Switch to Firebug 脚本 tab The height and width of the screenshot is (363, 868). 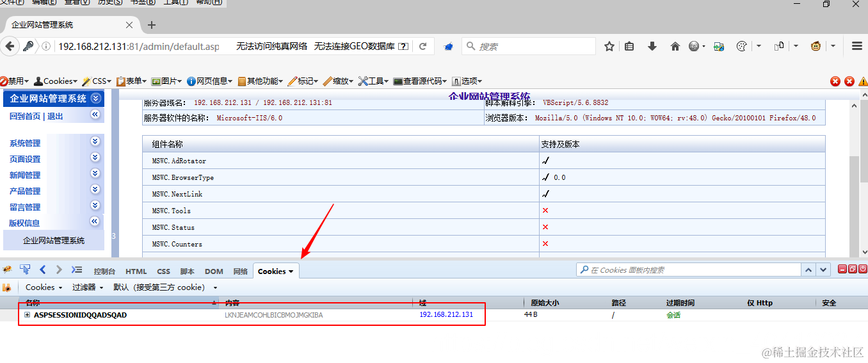click(x=187, y=271)
